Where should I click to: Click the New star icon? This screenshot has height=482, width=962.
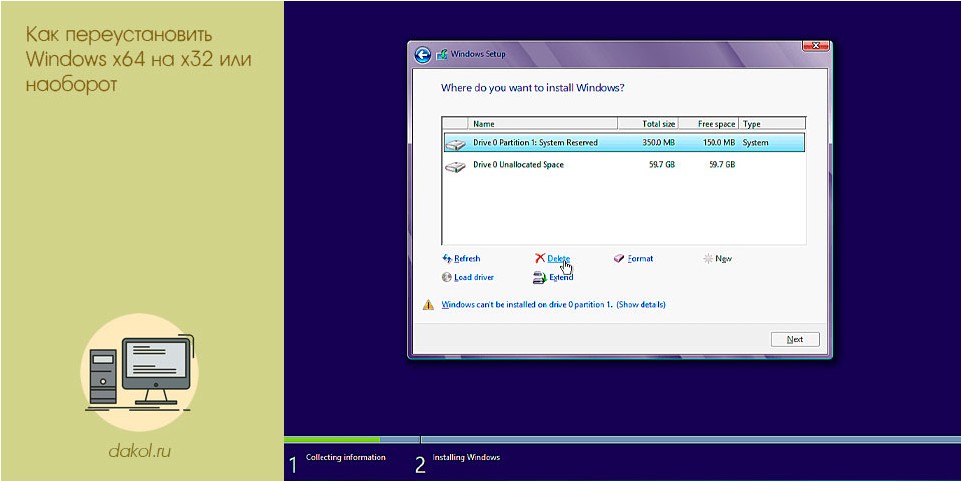[x=708, y=259]
